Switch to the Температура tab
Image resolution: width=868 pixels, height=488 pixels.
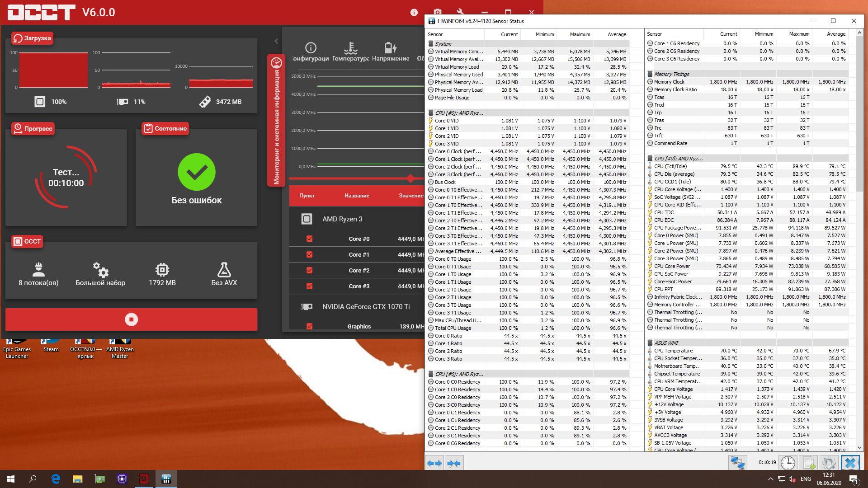pyautogui.click(x=350, y=52)
